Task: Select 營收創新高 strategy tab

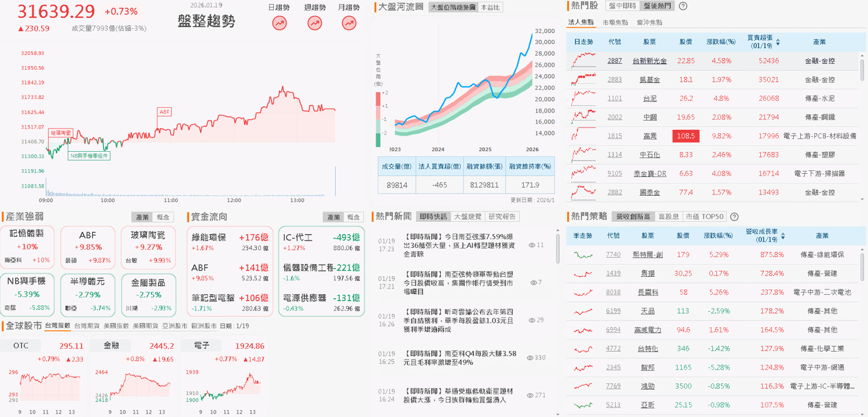Action: coord(633,217)
